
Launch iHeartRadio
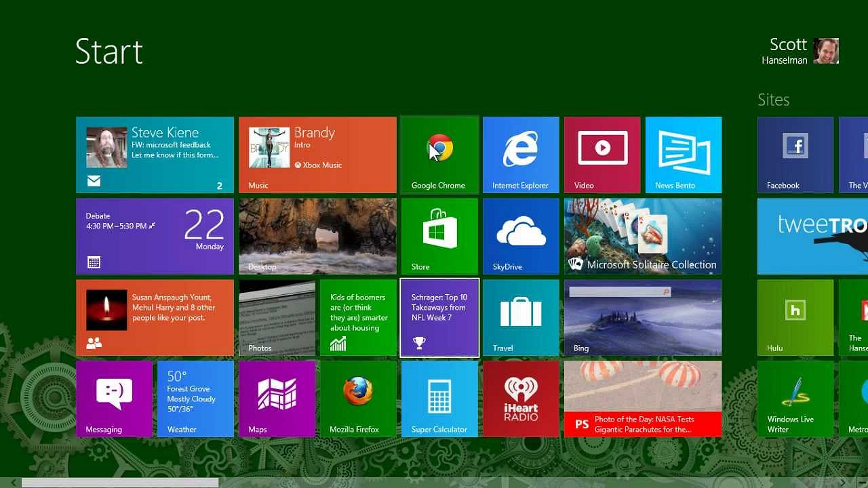(x=521, y=399)
